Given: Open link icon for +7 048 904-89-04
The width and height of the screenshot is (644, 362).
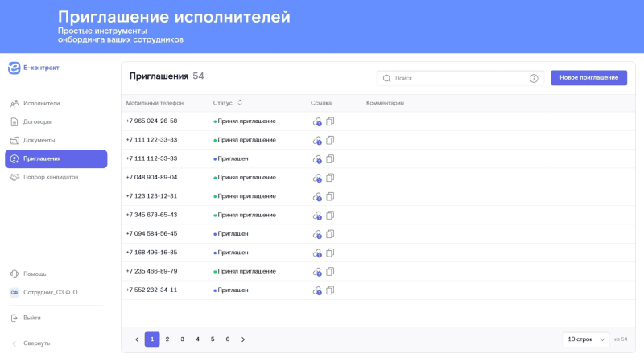Looking at the screenshot, I should [x=317, y=178].
